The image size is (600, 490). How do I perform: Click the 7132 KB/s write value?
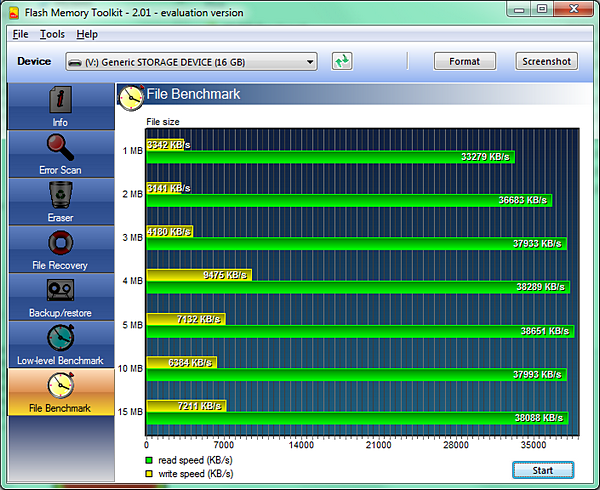(199, 319)
